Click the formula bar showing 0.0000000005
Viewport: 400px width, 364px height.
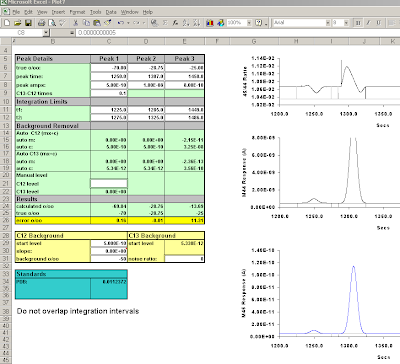(x=238, y=33)
